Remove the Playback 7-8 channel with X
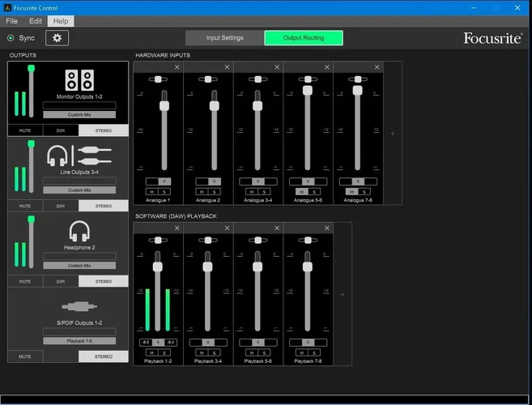Viewport: 532px width, 405px height. [x=327, y=228]
